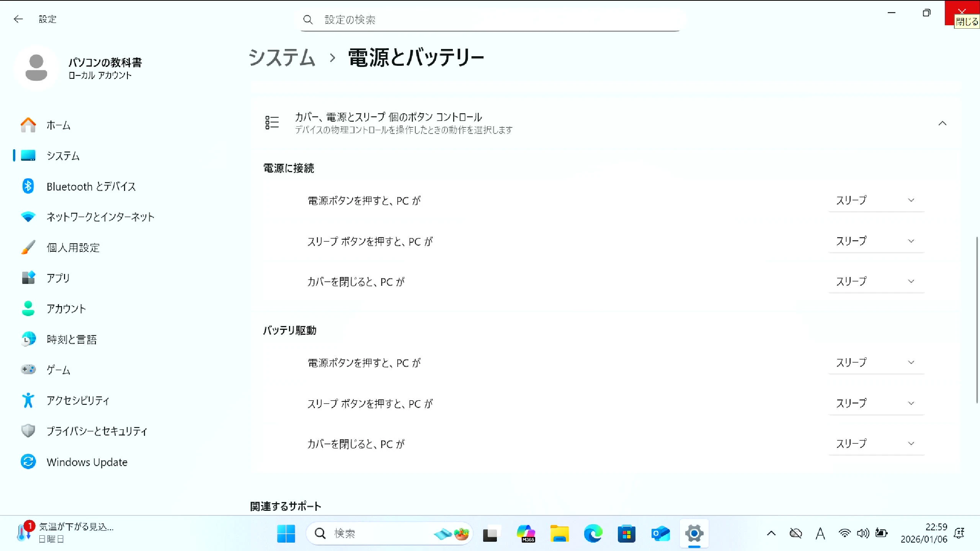Select アプリ in the sidebar menu
The height and width of the screenshot is (551, 980).
[x=58, y=278]
